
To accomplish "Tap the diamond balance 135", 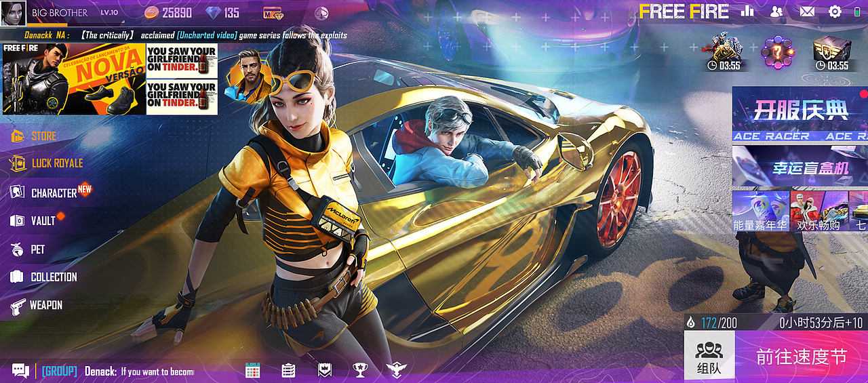I will coord(222,13).
